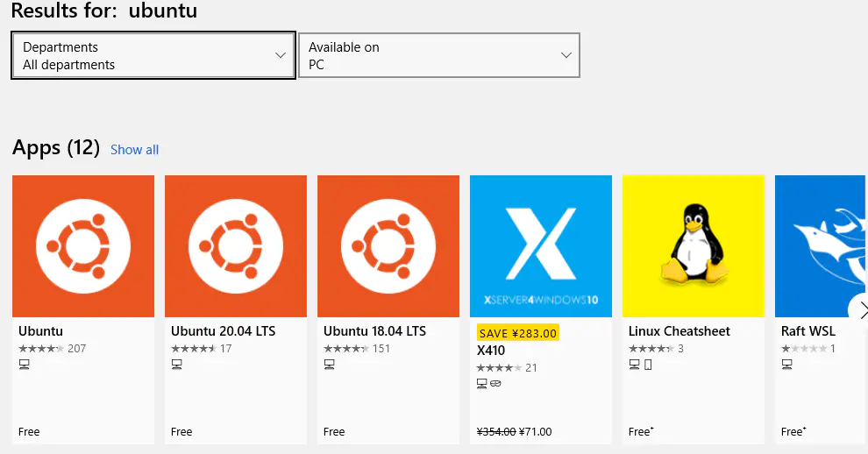Click the PC device icon under Ubuntu 18.04 LTS

(x=330, y=365)
